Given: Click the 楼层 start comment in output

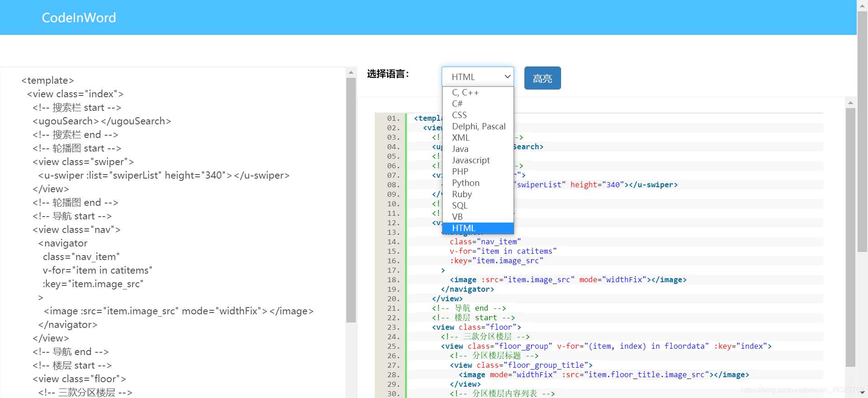Looking at the screenshot, I should point(473,318).
